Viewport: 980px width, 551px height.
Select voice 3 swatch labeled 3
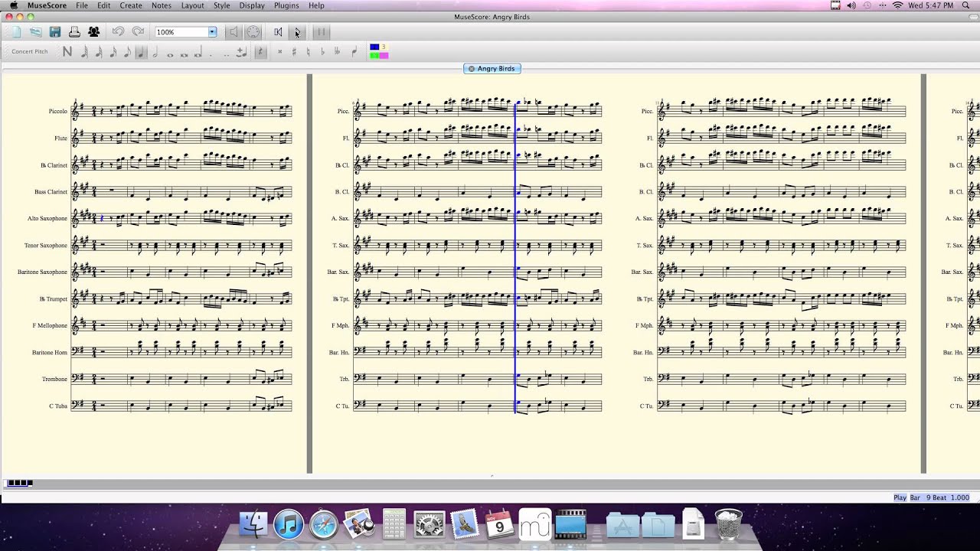tap(384, 47)
